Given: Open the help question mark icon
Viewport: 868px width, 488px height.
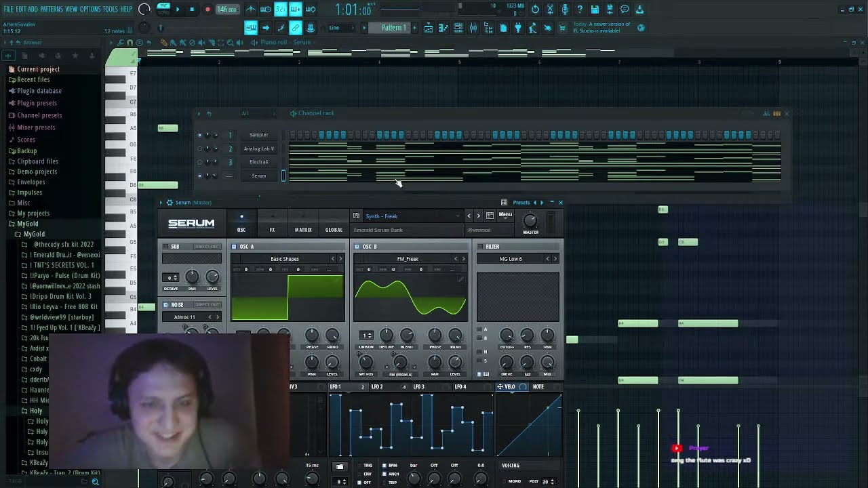Looking at the screenshot, I should click(580, 9).
